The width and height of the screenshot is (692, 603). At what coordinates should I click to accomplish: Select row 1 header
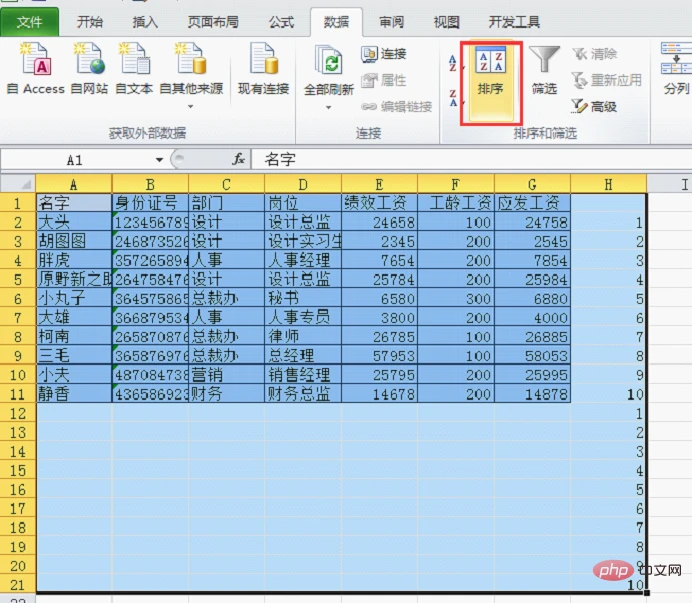(x=18, y=203)
